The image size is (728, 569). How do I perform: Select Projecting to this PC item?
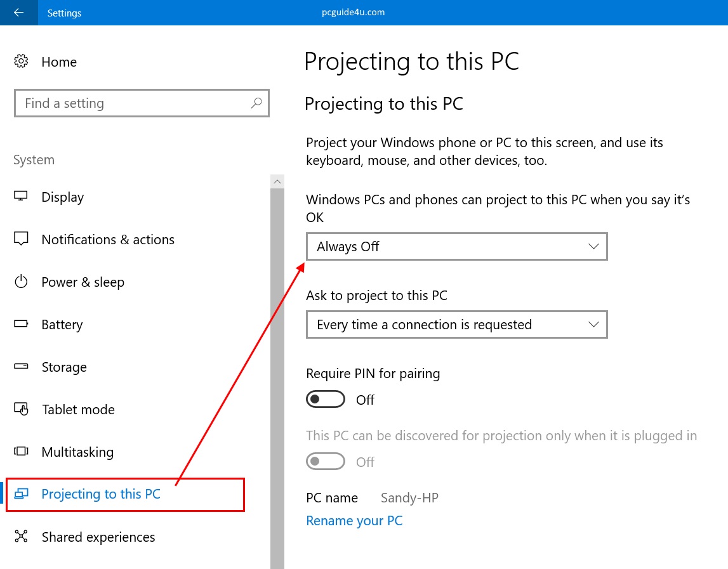pyautogui.click(x=101, y=494)
